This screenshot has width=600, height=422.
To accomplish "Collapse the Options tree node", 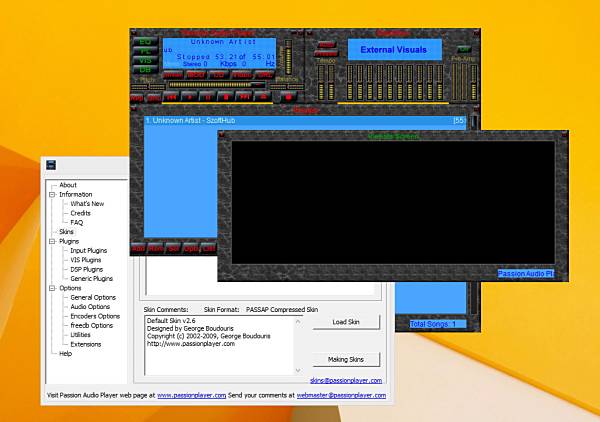I will [x=52, y=288].
